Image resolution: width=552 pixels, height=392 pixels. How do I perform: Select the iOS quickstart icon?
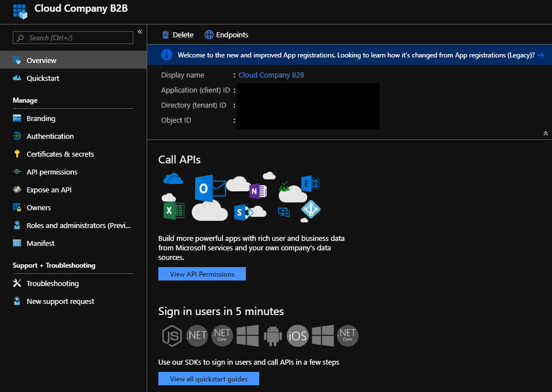pyautogui.click(x=297, y=336)
